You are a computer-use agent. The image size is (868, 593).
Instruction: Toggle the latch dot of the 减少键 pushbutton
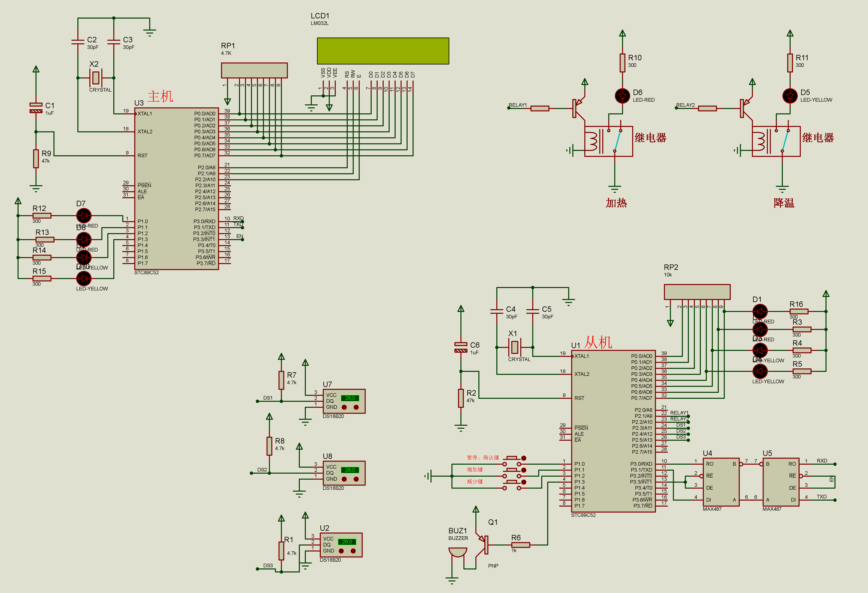524,482
